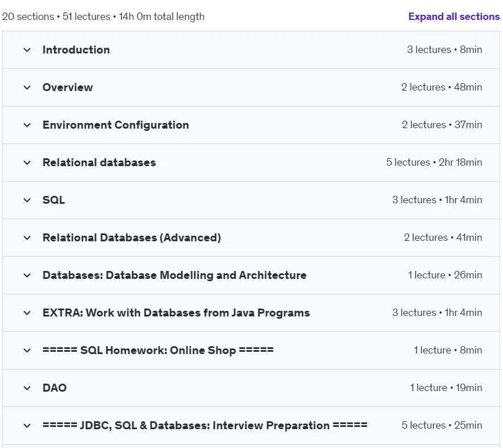Screen dimensions: 503x448
Task: Open the Overview section heading
Action: click(68, 87)
